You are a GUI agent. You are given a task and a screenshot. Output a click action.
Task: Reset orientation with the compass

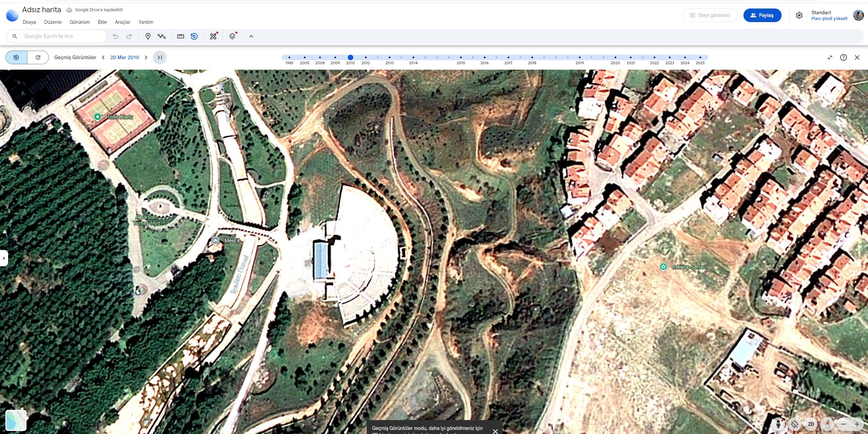click(x=827, y=424)
